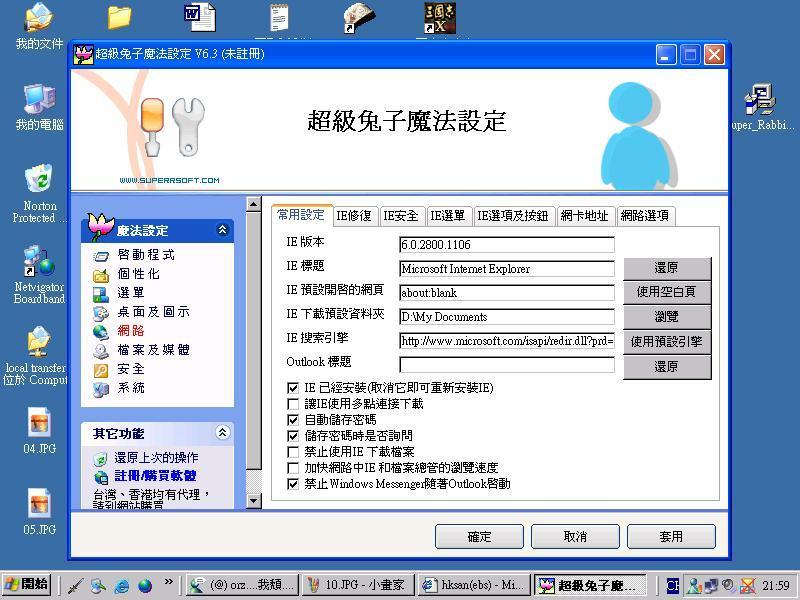This screenshot has width=800, height=600.
Task: Open the 檔案及媒體 icon in sidebar
Action: [101, 351]
